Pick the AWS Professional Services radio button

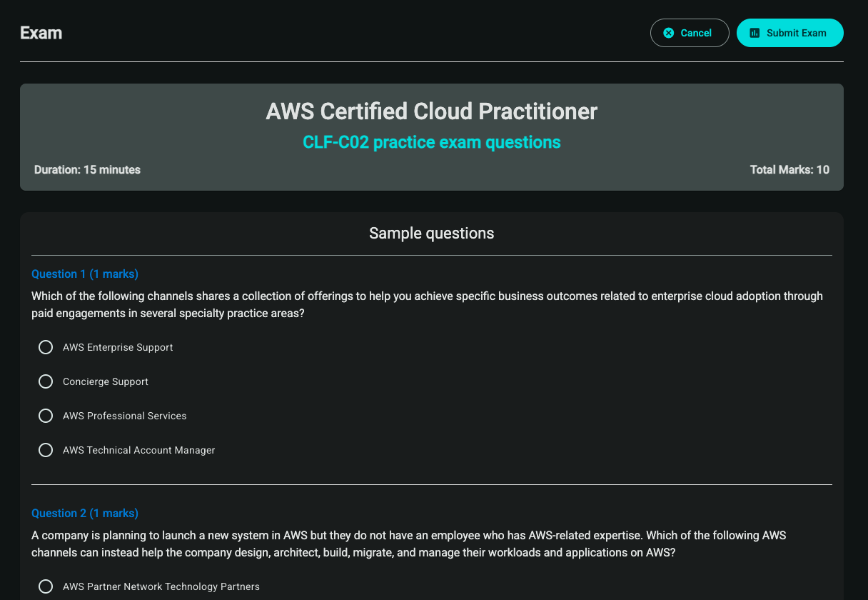46,416
